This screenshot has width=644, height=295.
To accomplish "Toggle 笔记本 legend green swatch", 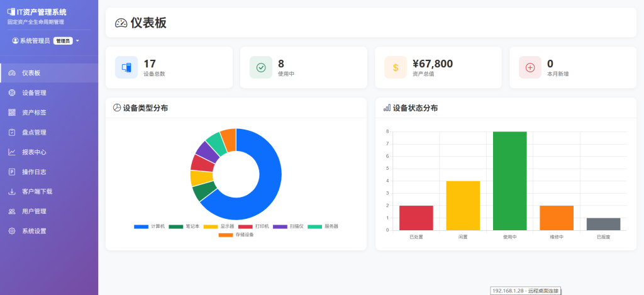I will pos(176,226).
